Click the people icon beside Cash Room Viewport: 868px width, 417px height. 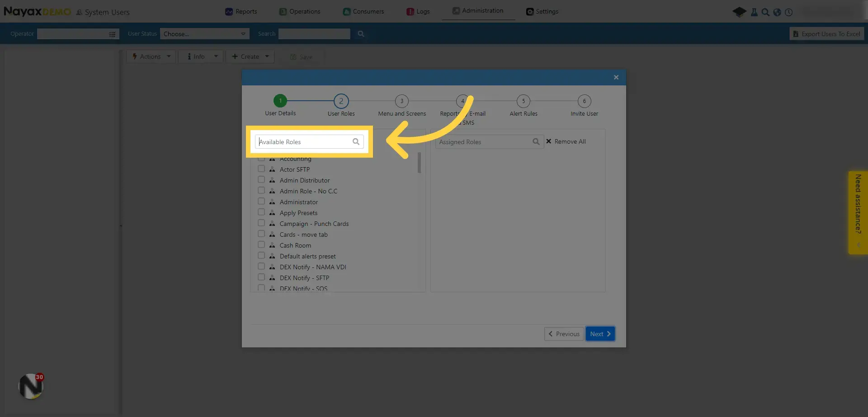coord(272,245)
